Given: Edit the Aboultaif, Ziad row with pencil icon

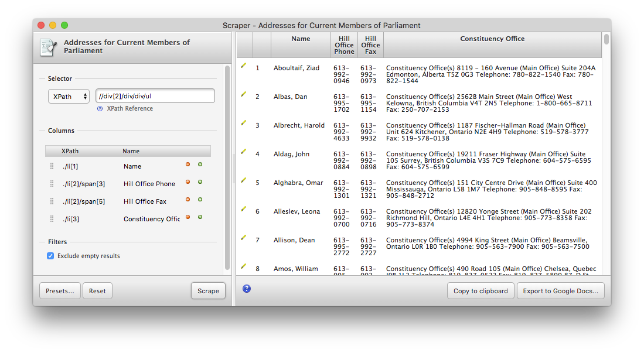Looking at the screenshot, I should point(243,65).
